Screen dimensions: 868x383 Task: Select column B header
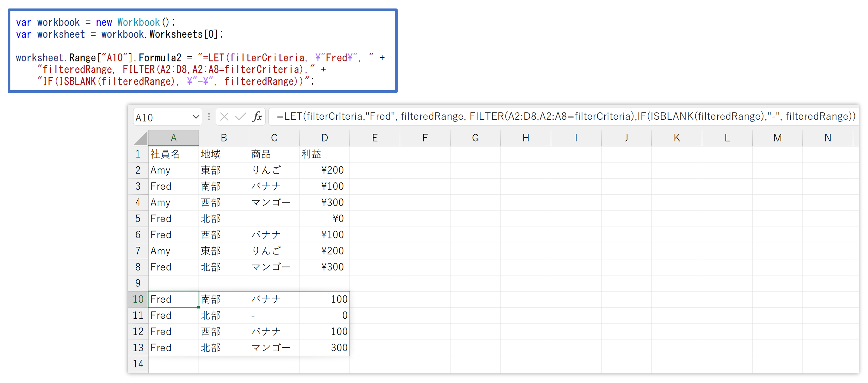224,138
